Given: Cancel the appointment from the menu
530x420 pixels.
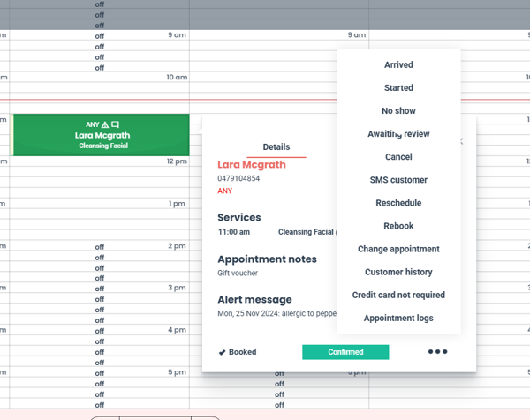Looking at the screenshot, I should click(398, 157).
